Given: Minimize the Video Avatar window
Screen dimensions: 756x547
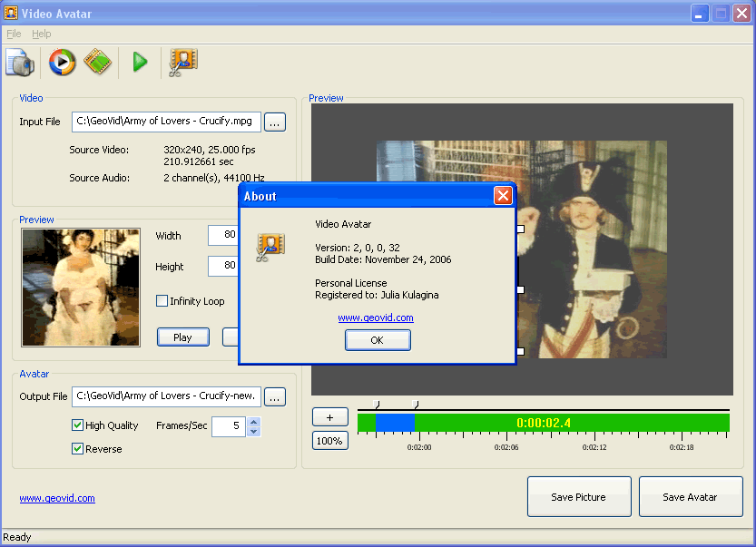Looking at the screenshot, I should tap(699, 13).
